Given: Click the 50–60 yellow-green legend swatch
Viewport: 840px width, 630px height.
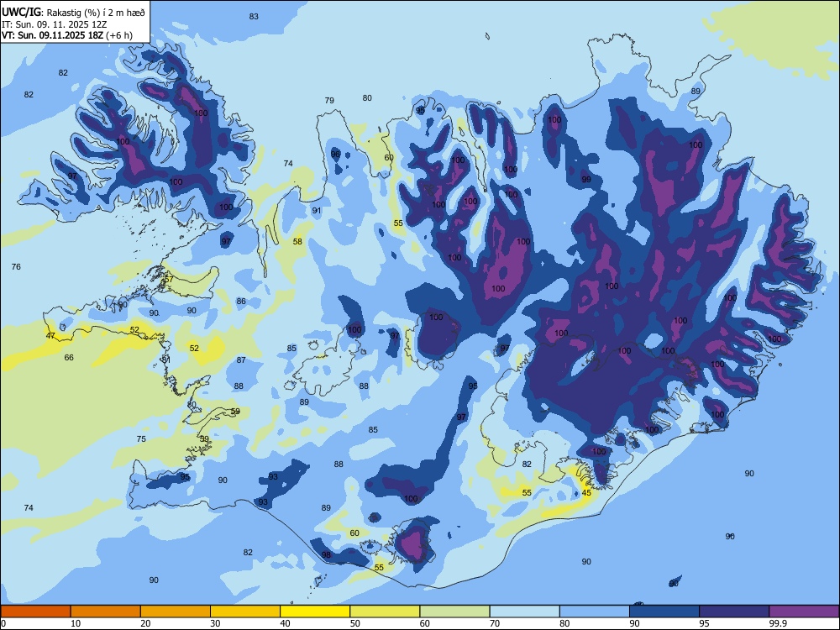Looking at the screenshot, I should tap(385, 612).
